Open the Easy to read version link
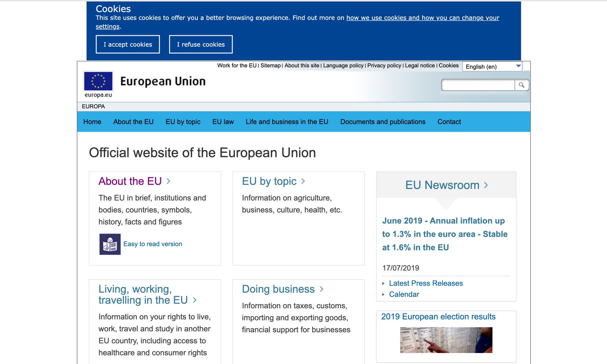The height and width of the screenshot is (364, 607). [x=152, y=244]
